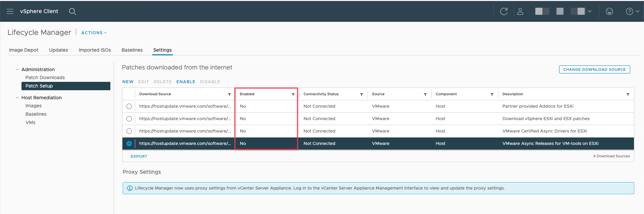Click 'Partner provided Addons for ESXi' description

point(538,106)
